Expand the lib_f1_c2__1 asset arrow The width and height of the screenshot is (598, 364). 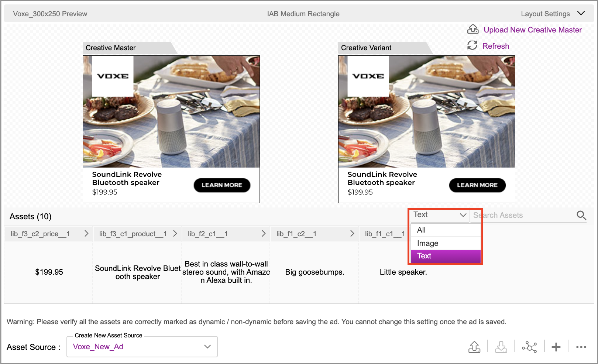[x=352, y=233]
